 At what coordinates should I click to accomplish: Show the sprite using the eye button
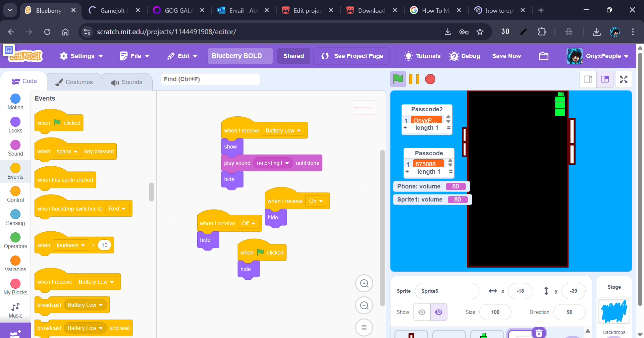coord(422,312)
